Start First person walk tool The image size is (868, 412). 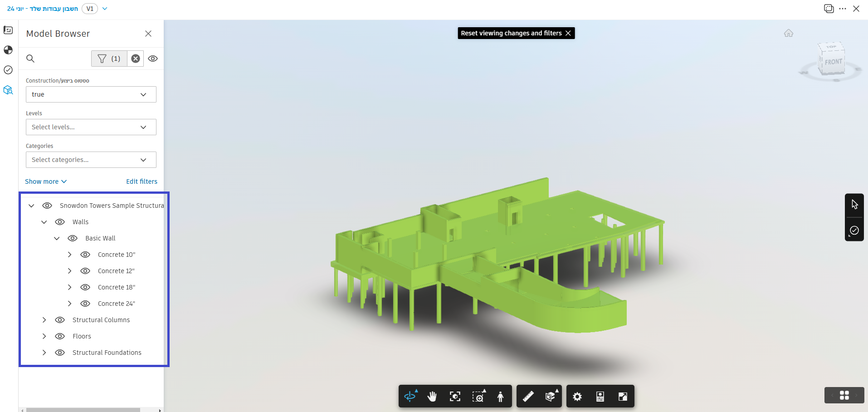point(500,396)
